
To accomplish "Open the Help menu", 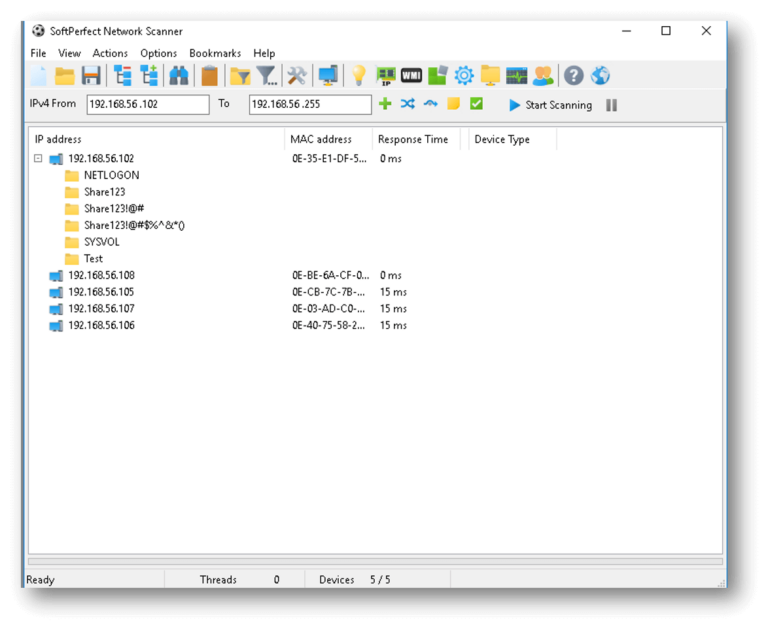I will pos(264,53).
